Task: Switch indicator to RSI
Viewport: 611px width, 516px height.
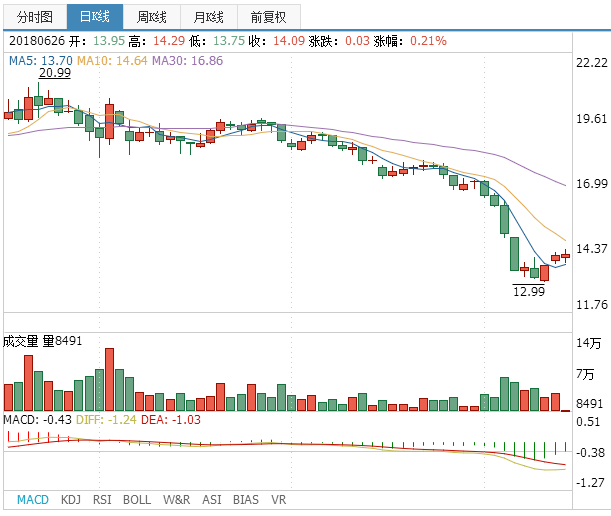Action: tap(102, 500)
